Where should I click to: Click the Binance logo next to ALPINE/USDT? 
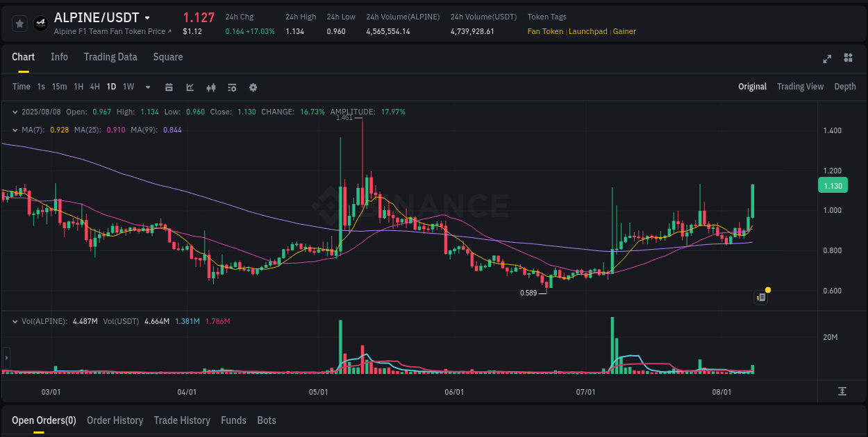point(40,23)
